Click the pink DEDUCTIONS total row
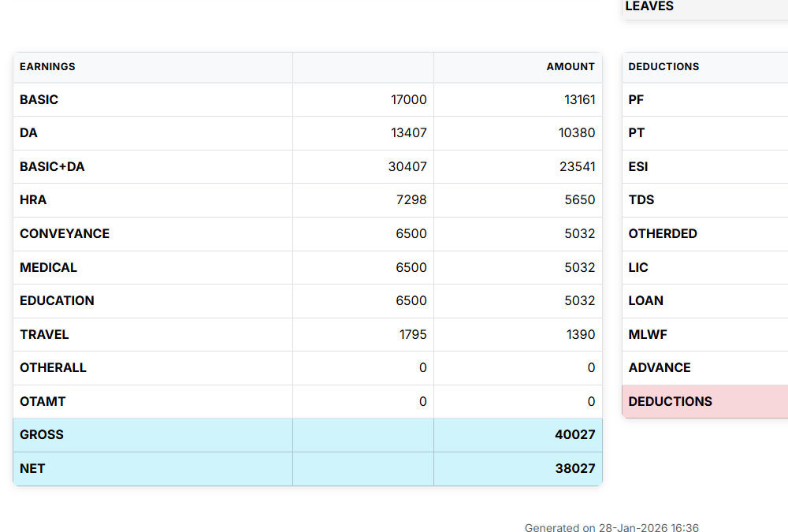 pyautogui.click(x=670, y=402)
